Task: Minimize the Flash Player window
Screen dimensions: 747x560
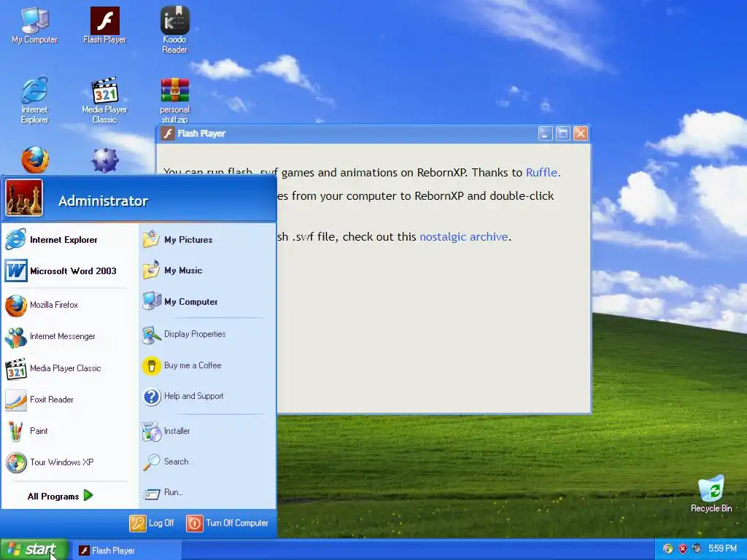Action: pyautogui.click(x=546, y=133)
